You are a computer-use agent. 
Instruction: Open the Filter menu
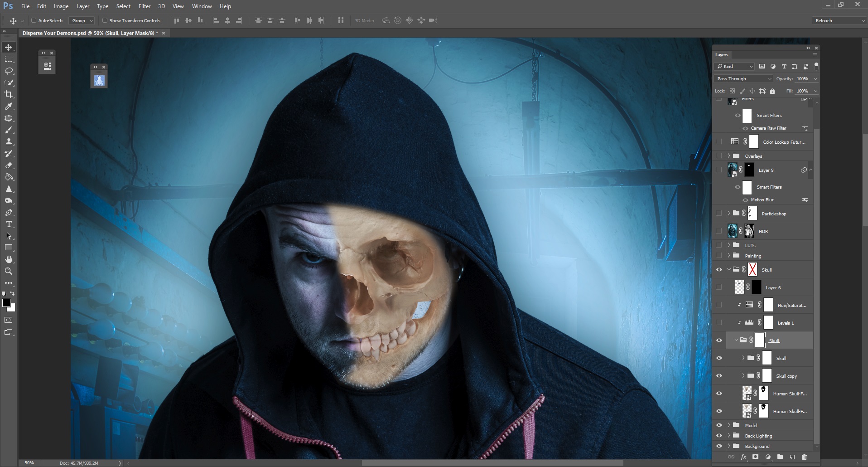144,6
